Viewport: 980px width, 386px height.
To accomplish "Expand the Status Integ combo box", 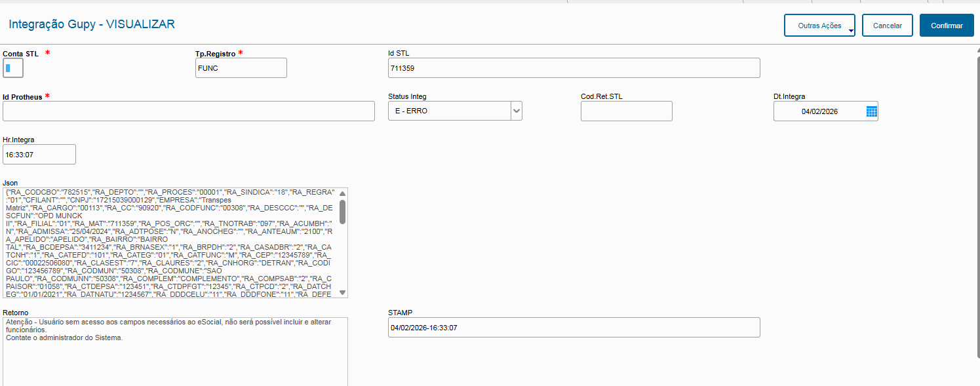I will point(517,111).
